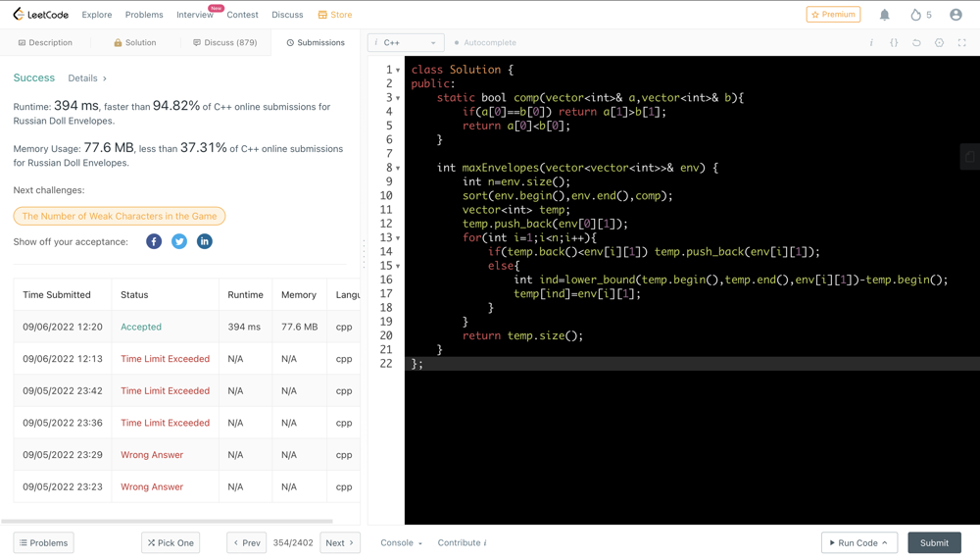Open the Discuss (879) tab
This screenshot has height=560, width=980.
point(224,43)
